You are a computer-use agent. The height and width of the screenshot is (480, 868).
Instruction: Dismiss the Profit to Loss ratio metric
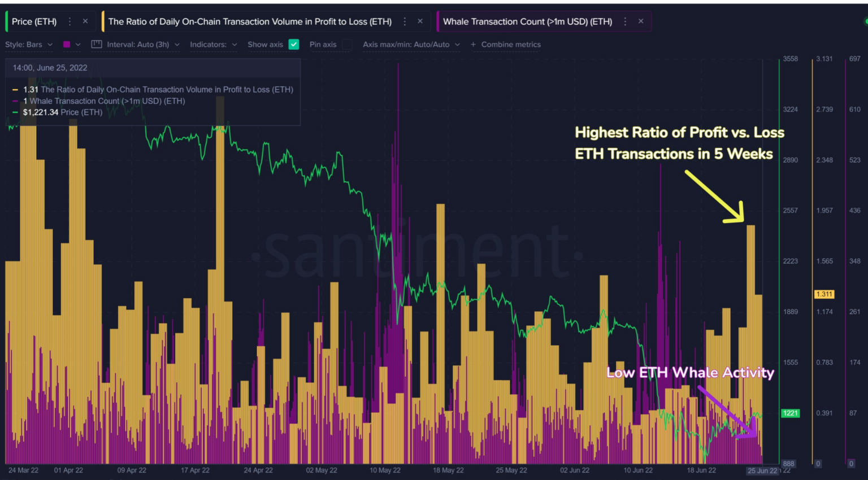click(x=420, y=21)
